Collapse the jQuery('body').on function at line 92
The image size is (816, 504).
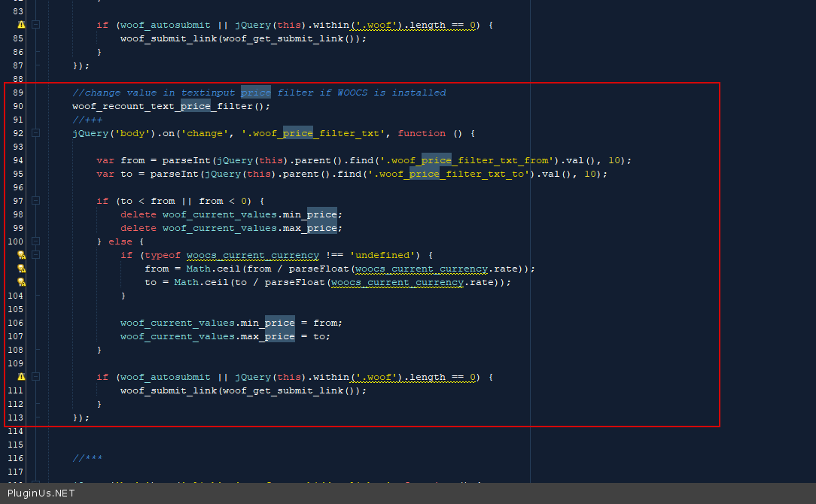coord(35,133)
